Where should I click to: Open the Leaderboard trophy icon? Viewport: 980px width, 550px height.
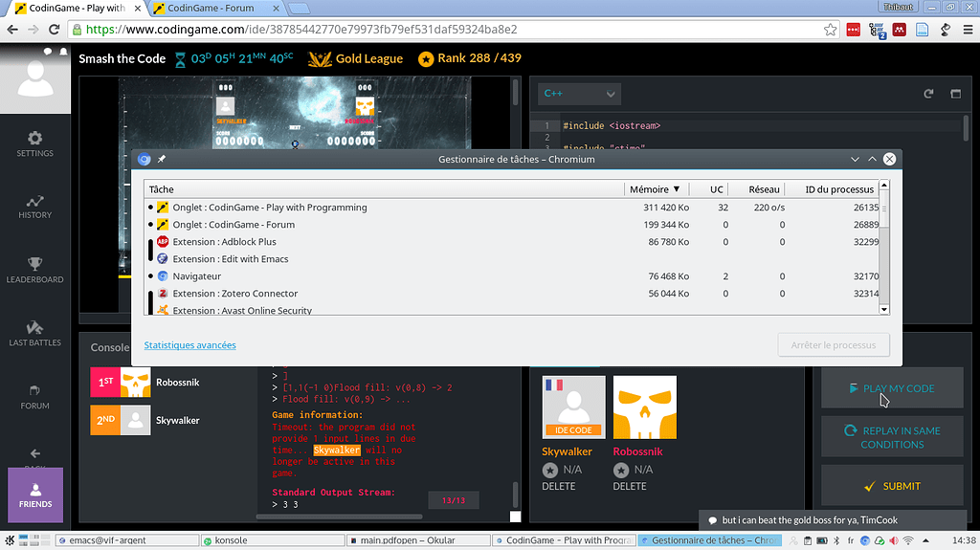[x=35, y=269]
